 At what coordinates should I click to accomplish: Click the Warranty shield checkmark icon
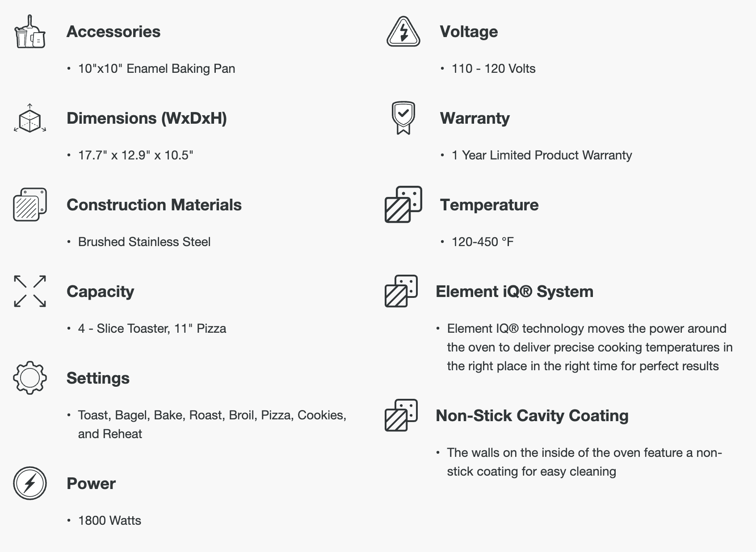click(x=403, y=118)
